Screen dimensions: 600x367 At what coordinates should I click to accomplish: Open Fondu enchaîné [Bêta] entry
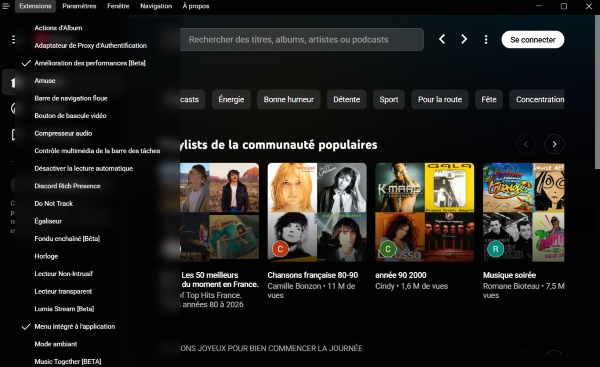(x=67, y=239)
